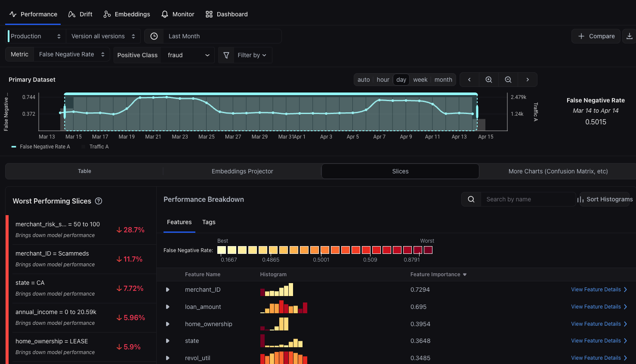Select the annual_income = 0 to 20.59k slice
The image size is (636, 364).
[82, 318]
